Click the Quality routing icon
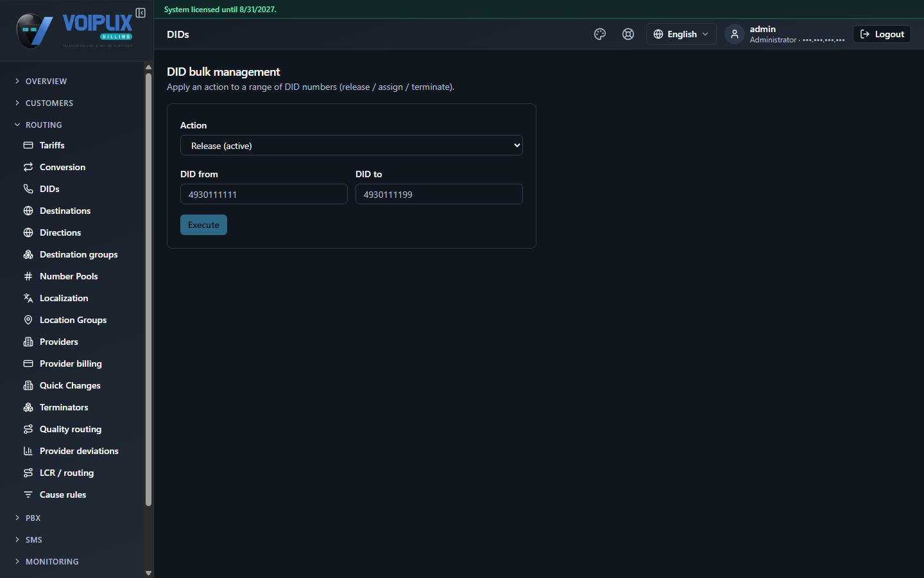924x578 pixels. click(28, 429)
